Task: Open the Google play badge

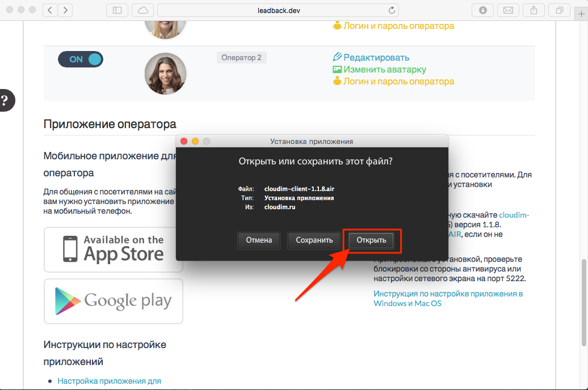Action: point(114,300)
